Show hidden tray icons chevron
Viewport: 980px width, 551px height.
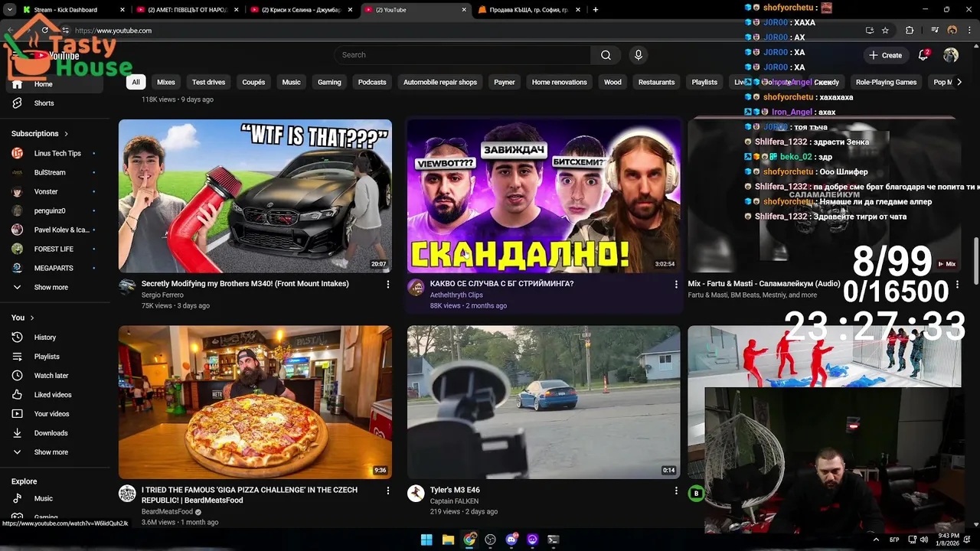[x=876, y=540]
